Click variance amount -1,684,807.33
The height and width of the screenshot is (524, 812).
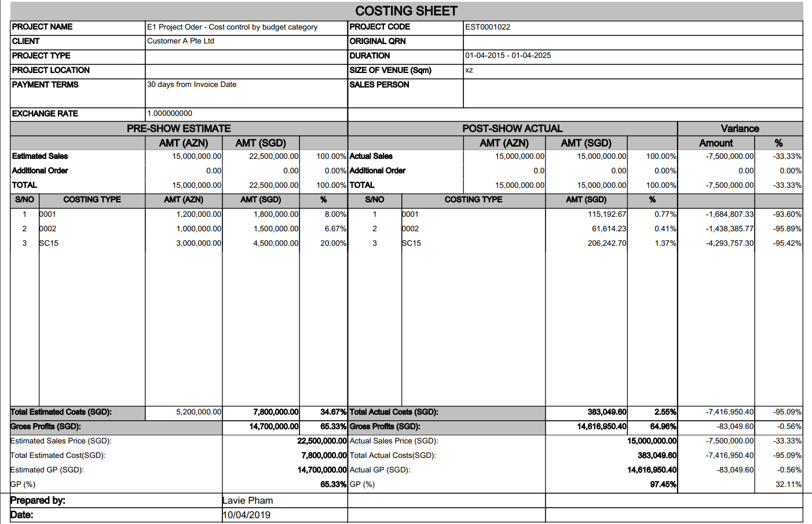729,214
